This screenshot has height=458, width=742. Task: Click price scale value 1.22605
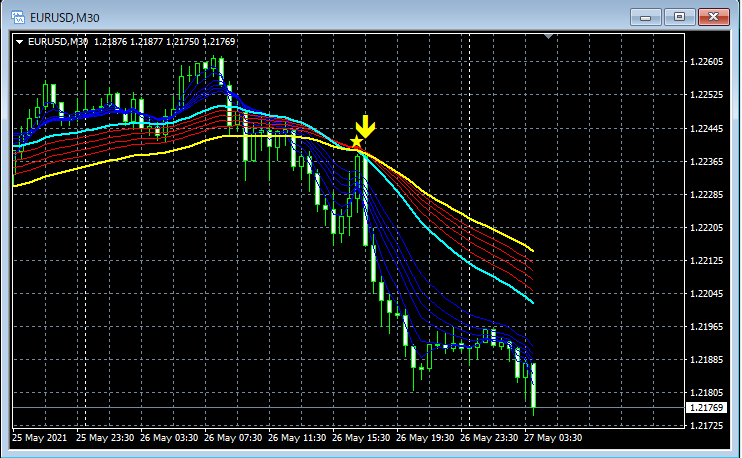point(707,62)
